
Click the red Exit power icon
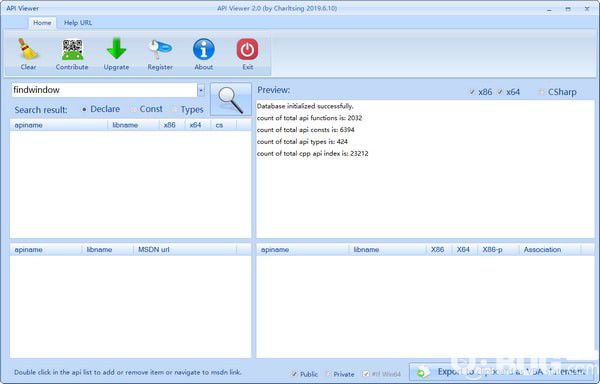tap(247, 49)
